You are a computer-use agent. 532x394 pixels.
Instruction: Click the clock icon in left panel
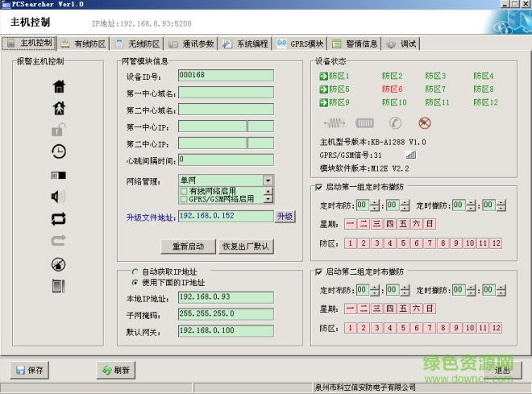pos(59,151)
